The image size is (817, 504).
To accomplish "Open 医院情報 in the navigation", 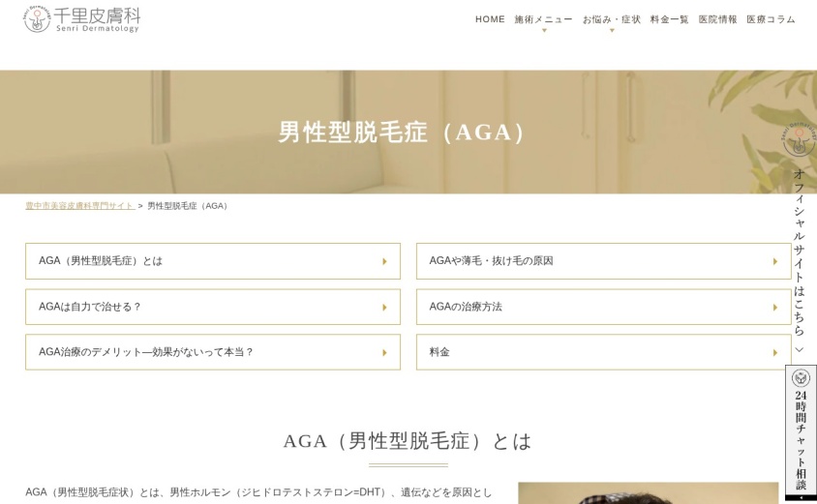I will 718,19.
